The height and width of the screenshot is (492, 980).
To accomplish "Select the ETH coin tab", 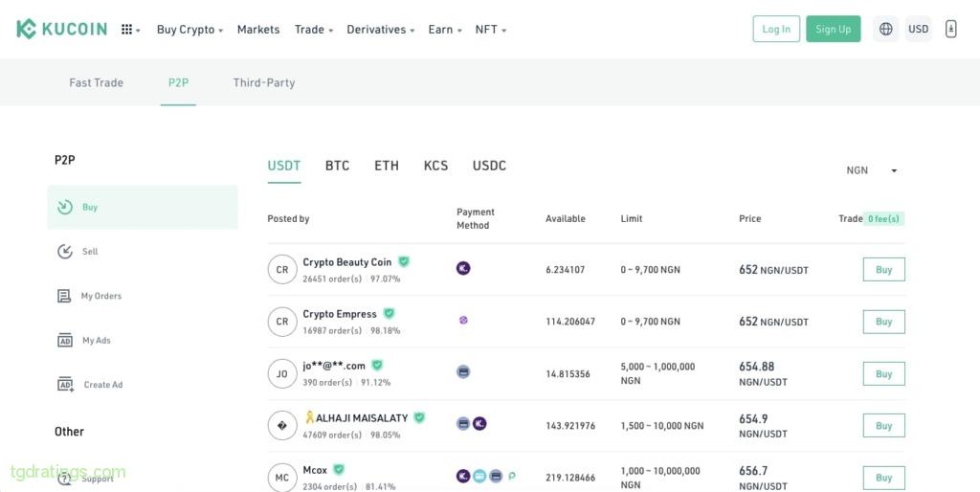I will coord(387,166).
